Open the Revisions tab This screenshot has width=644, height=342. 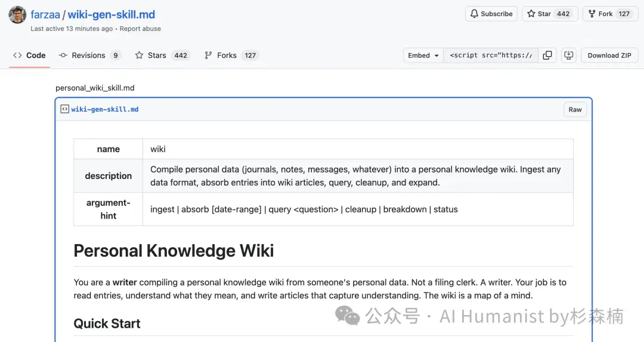tap(90, 55)
